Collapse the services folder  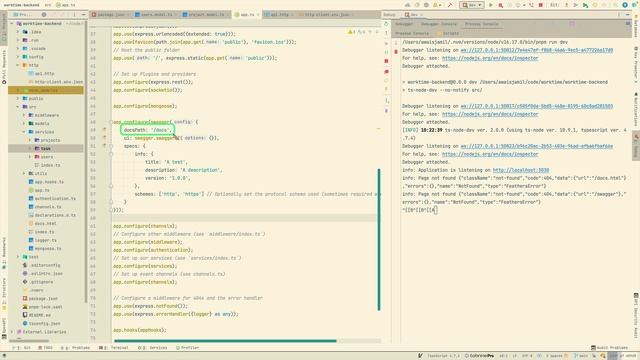coord(24,132)
